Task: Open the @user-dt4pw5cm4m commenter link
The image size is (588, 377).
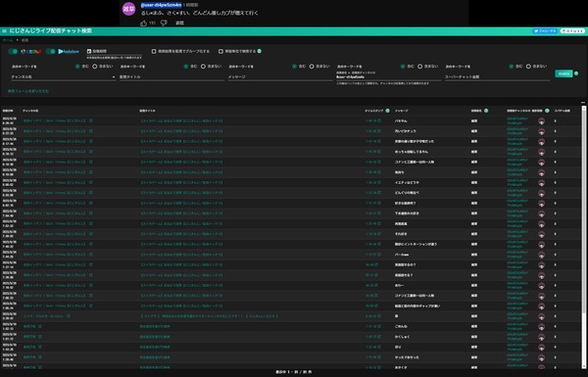Action: click(162, 5)
